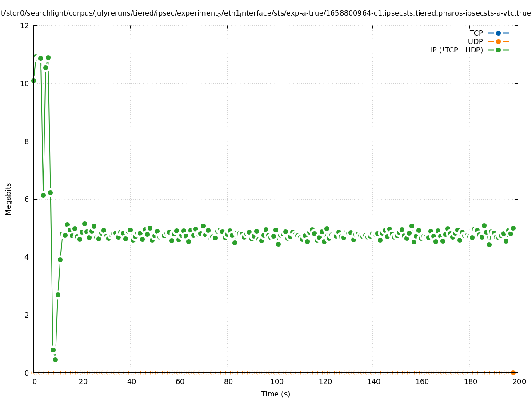The image size is (532, 400).
Task: Click the 100 tick label on the x-axis
Action: click(x=276, y=381)
